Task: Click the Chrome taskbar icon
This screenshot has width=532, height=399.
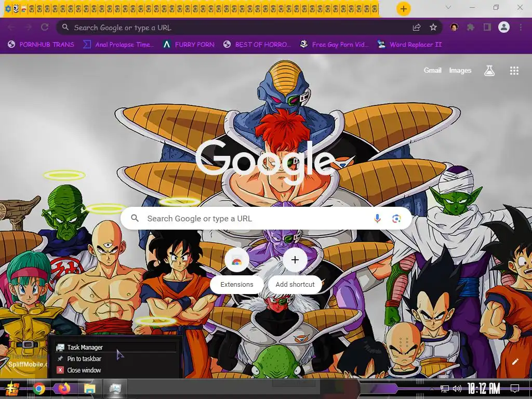Action: [38, 389]
